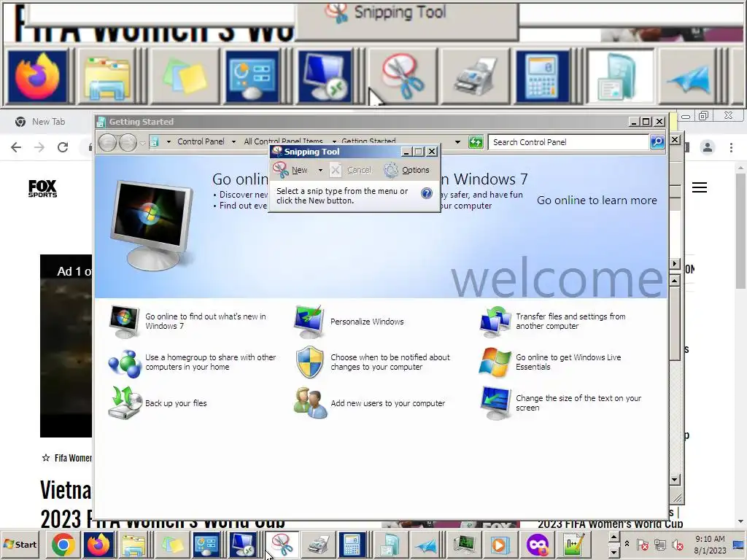Click taskbar row scroll down arrow

(614, 552)
